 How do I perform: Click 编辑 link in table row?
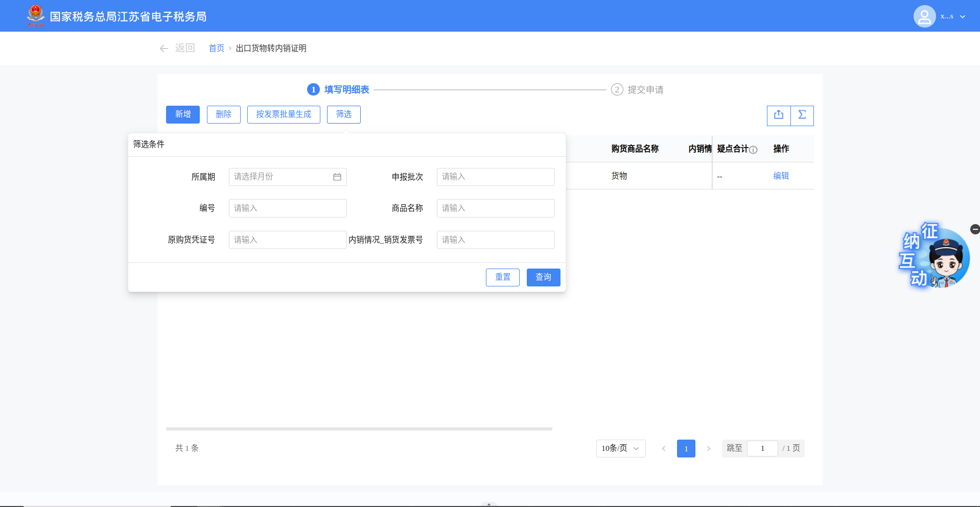coord(781,176)
